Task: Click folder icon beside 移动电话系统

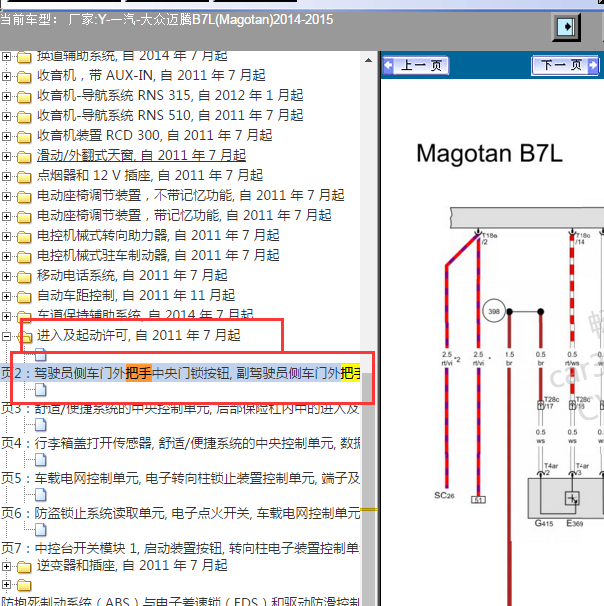Action: point(24,277)
